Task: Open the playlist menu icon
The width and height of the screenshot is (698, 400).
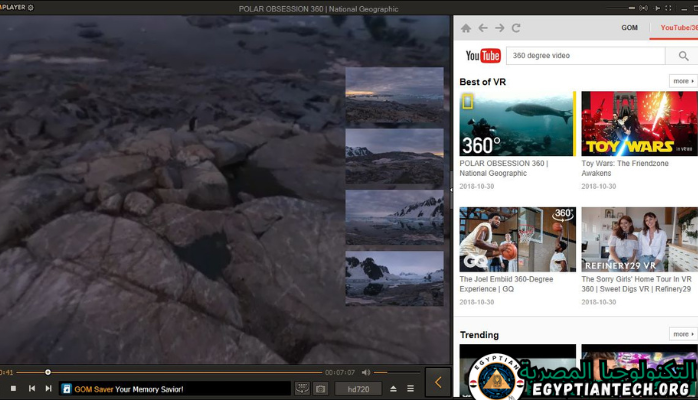Action: pyautogui.click(x=410, y=388)
